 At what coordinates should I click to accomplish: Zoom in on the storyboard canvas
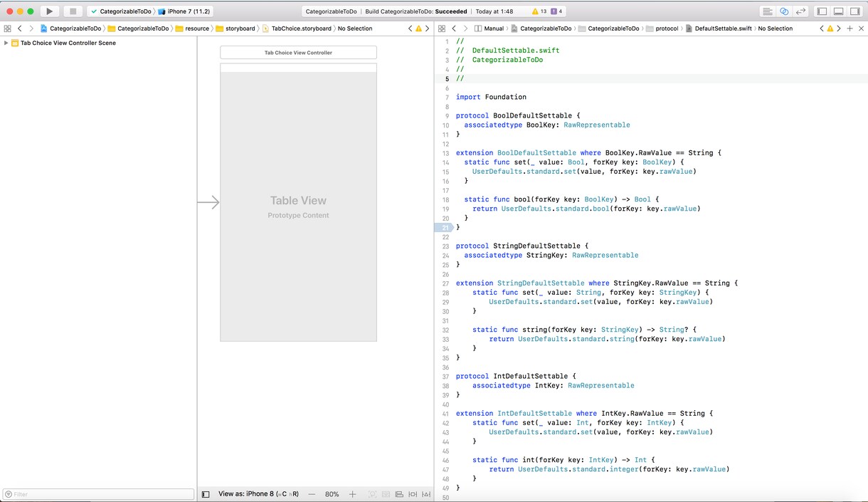pyautogui.click(x=352, y=494)
